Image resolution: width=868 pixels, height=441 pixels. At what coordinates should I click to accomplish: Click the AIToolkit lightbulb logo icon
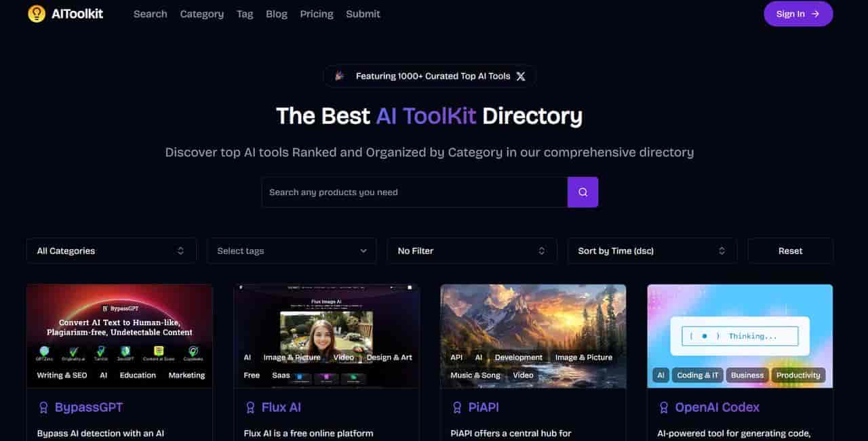point(37,14)
